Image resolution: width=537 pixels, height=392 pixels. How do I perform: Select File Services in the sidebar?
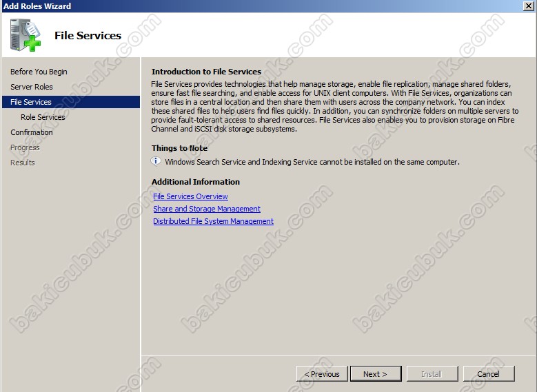point(71,102)
